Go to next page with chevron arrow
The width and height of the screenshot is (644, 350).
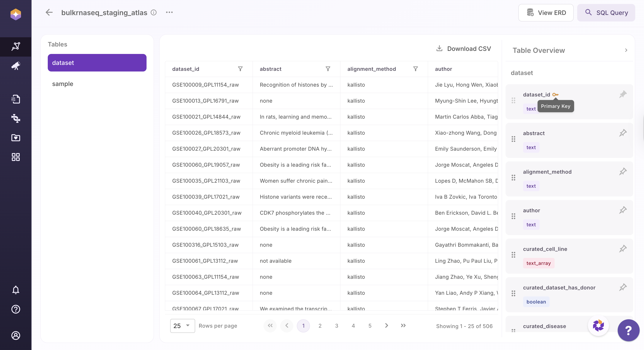(x=386, y=325)
